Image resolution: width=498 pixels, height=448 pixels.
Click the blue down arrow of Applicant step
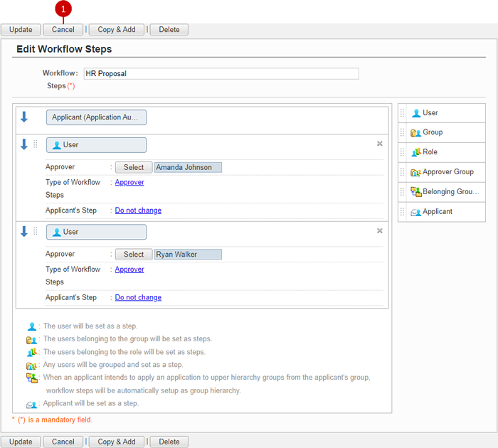tap(23, 117)
